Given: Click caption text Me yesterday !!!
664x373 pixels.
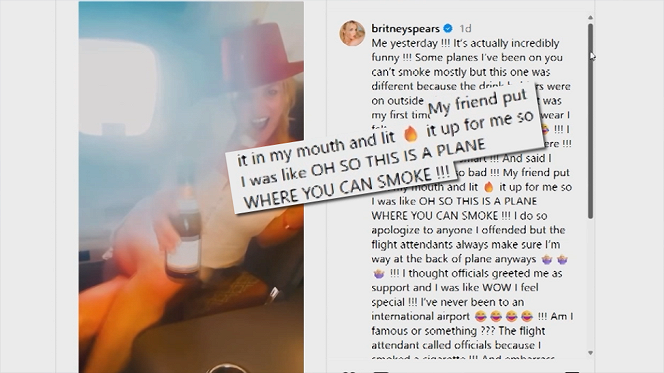Looking at the screenshot, I should pyautogui.click(x=411, y=43).
